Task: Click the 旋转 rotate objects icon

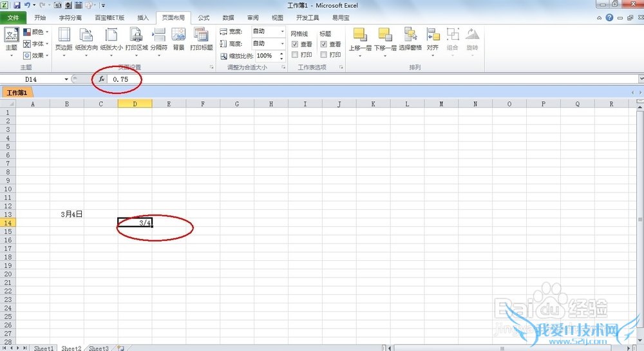Action: pyautogui.click(x=472, y=35)
